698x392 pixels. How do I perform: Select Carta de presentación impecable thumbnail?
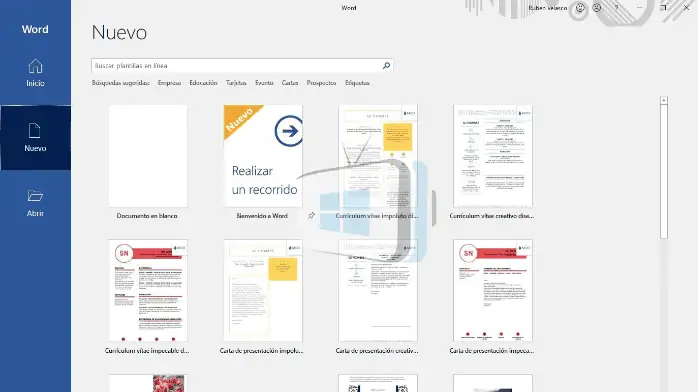coord(492,290)
